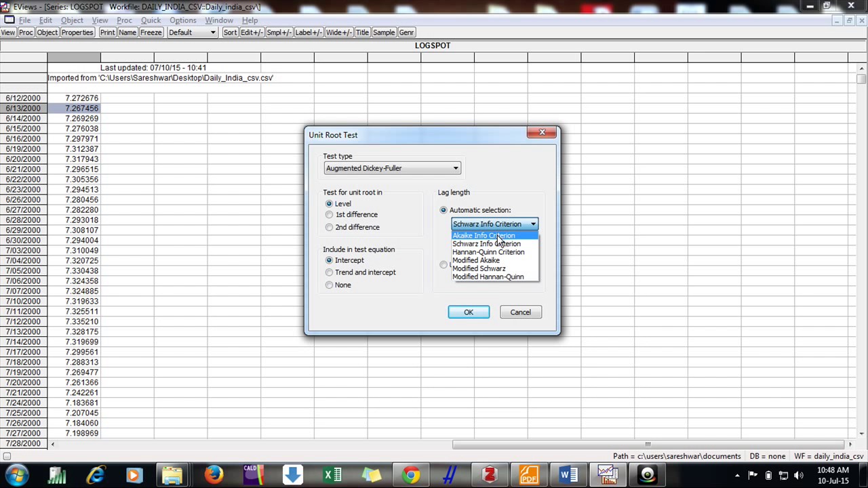This screenshot has height=488, width=868.
Task: Open the orange PDF application
Action: (529, 475)
